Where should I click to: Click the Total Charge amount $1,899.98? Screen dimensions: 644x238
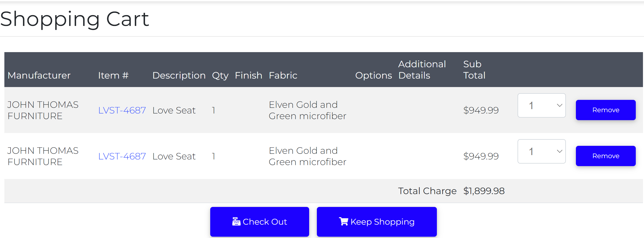(x=484, y=191)
